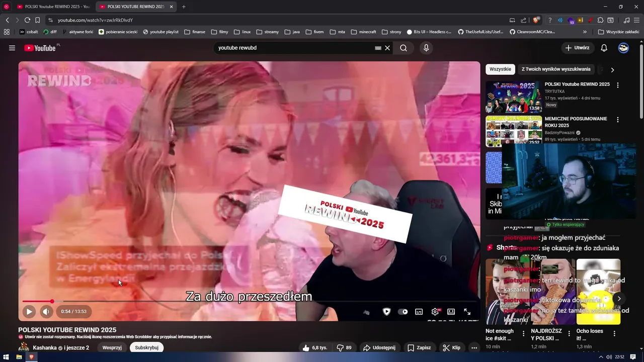Open the media control music note icon
644x362 pixels.
626,20
